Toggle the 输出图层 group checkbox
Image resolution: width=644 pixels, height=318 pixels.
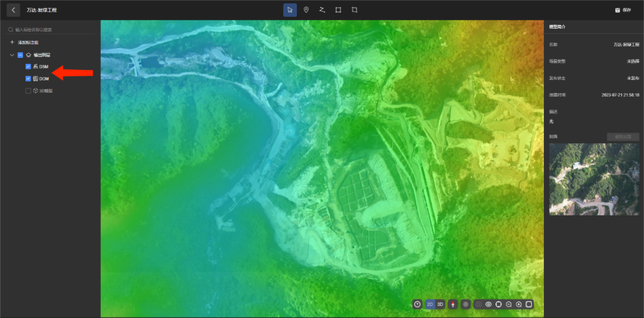[x=20, y=55]
